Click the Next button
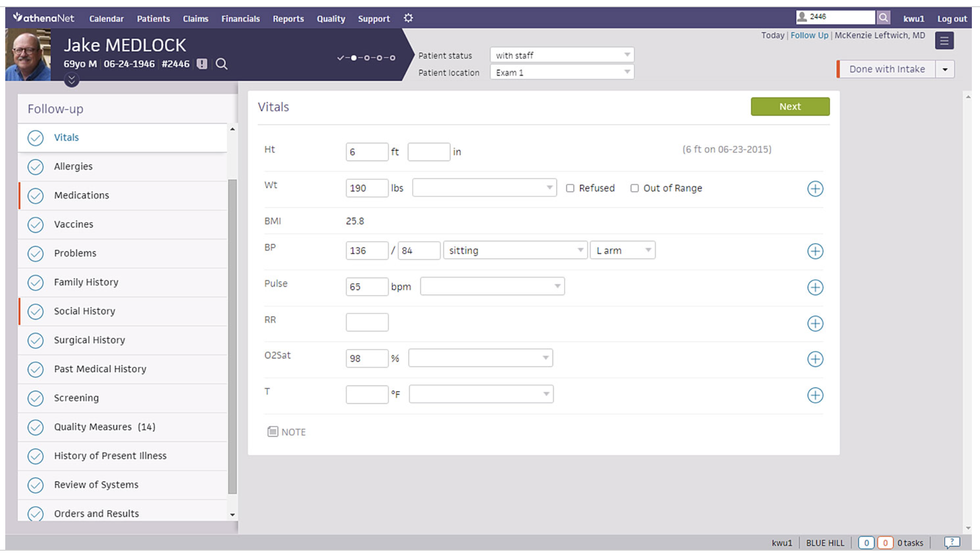Viewport: 980px width, 555px height. (x=790, y=107)
